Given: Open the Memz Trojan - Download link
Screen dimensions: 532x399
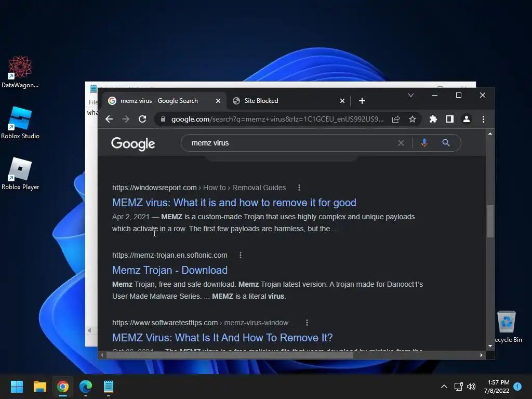Looking at the screenshot, I should pyautogui.click(x=170, y=270).
